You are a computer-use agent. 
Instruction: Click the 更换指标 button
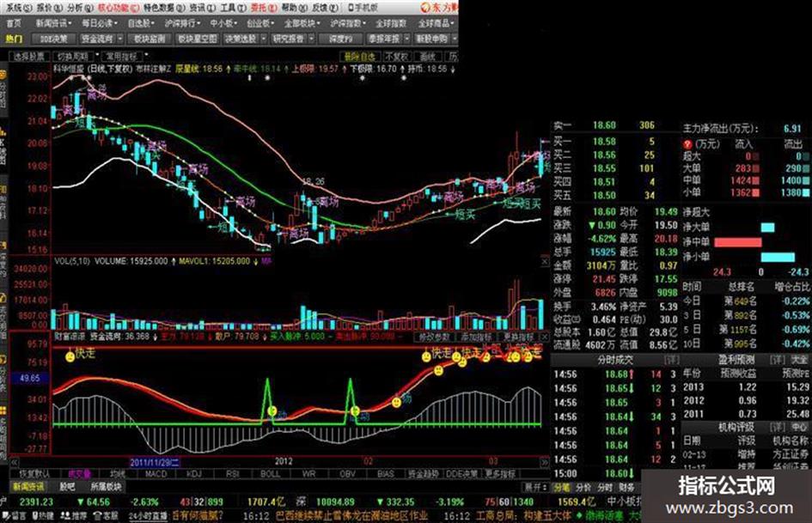518,337
